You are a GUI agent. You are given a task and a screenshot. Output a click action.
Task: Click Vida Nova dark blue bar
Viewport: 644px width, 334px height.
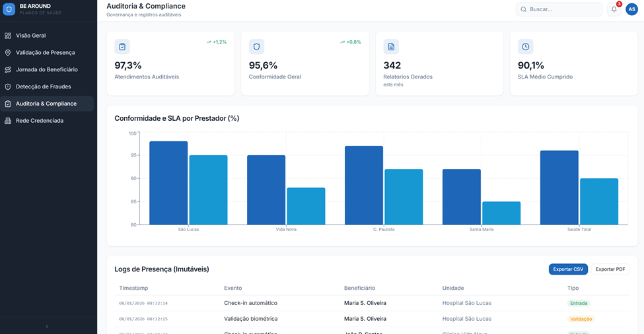point(266,190)
